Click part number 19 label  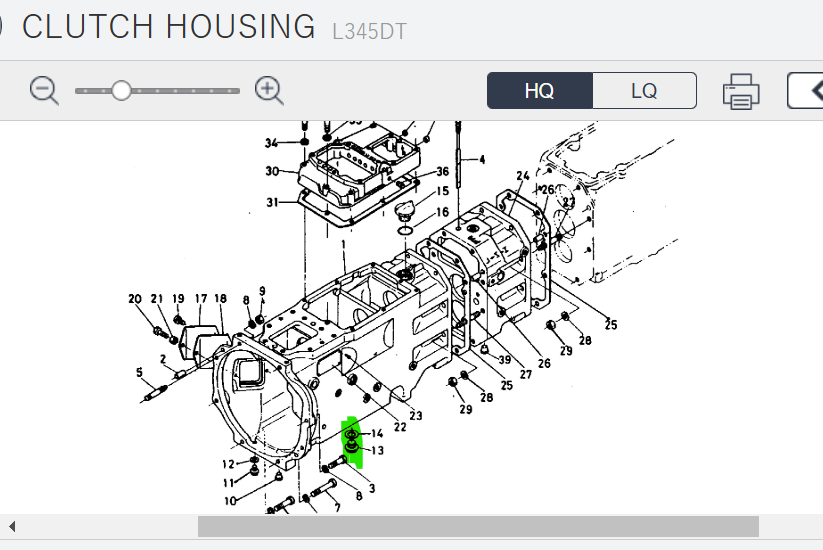click(x=178, y=298)
